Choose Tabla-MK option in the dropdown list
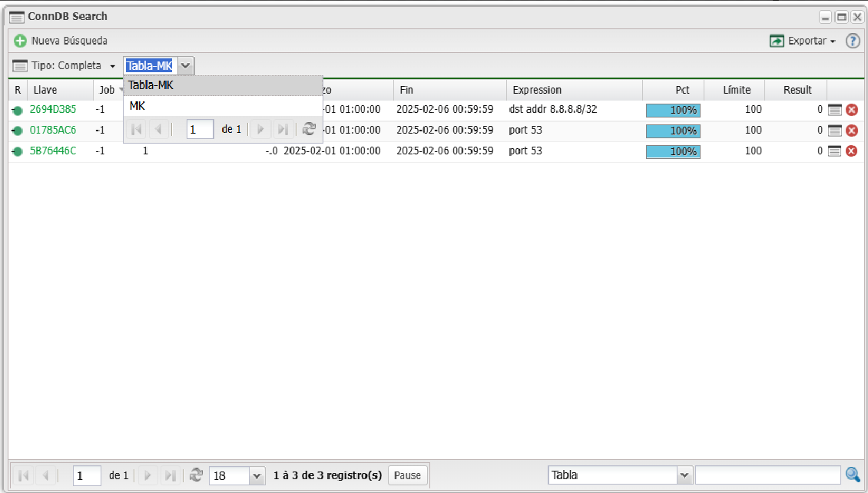This screenshot has width=868, height=493. (x=151, y=85)
